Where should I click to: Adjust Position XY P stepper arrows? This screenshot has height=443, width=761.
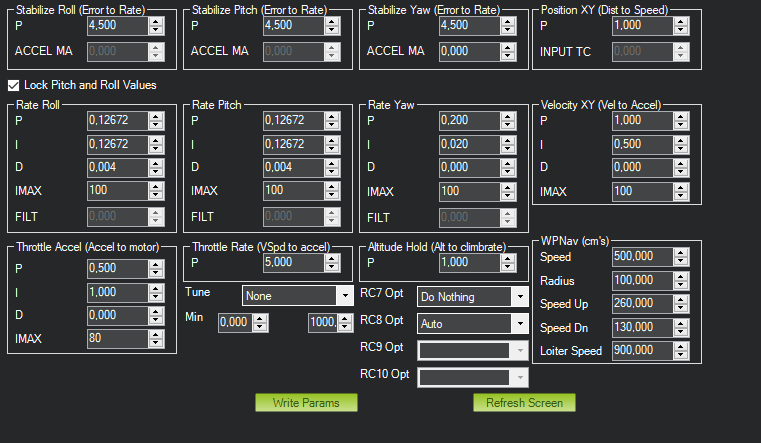681,26
